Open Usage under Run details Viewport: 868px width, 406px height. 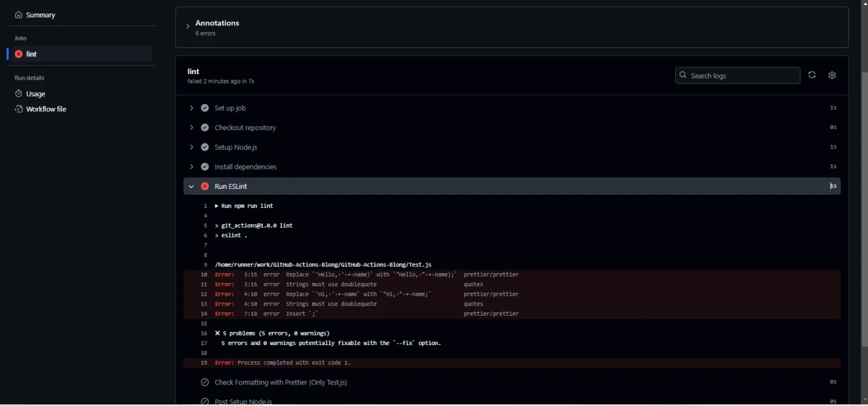(x=36, y=93)
